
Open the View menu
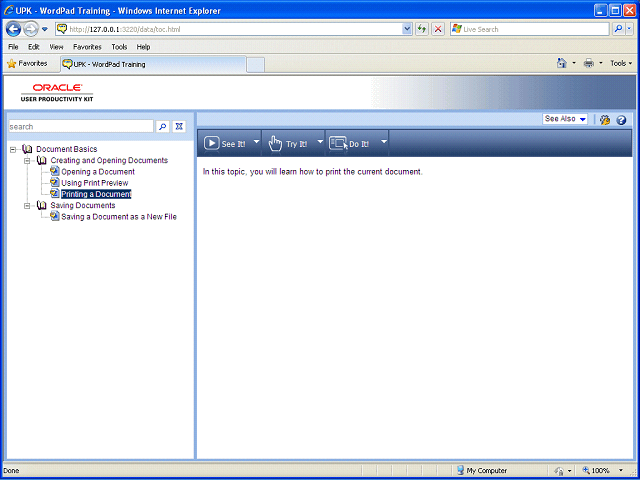pyautogui.click(x=56, y=47)
